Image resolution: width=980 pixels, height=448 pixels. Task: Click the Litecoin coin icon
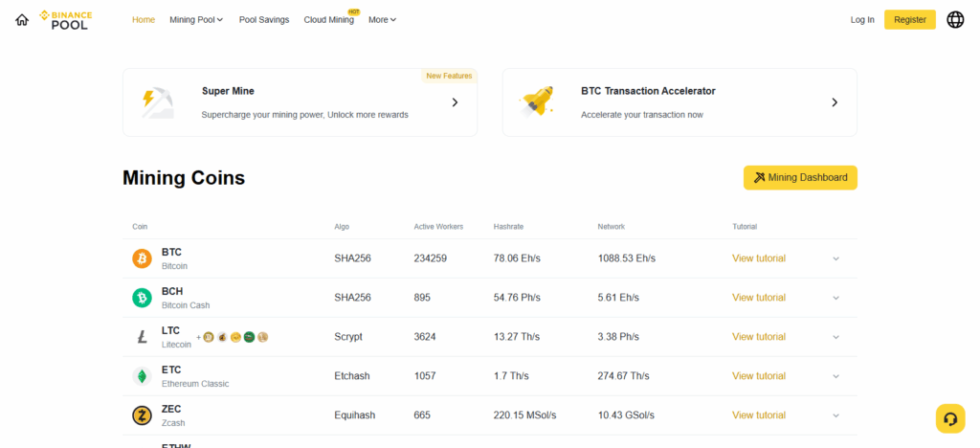point(142,337)
